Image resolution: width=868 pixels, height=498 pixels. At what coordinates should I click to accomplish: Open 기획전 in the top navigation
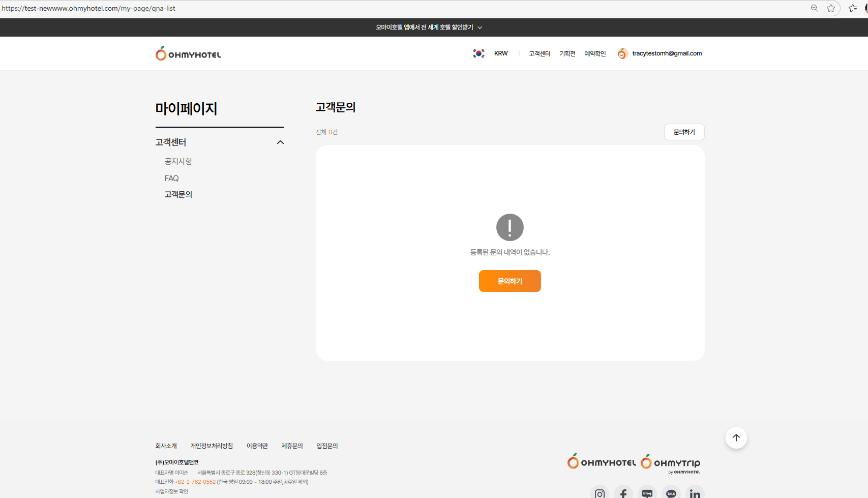tap(567, 53)
